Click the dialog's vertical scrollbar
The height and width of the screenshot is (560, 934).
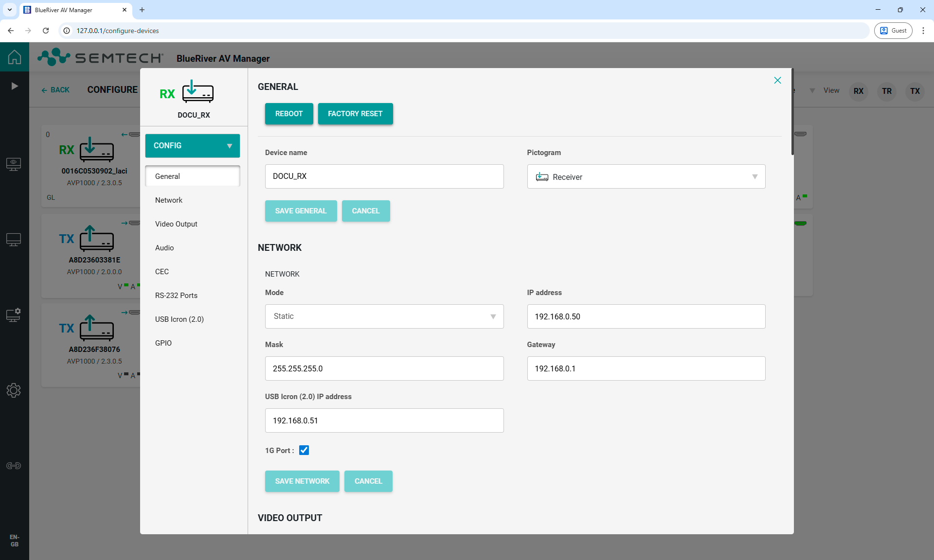792,112
